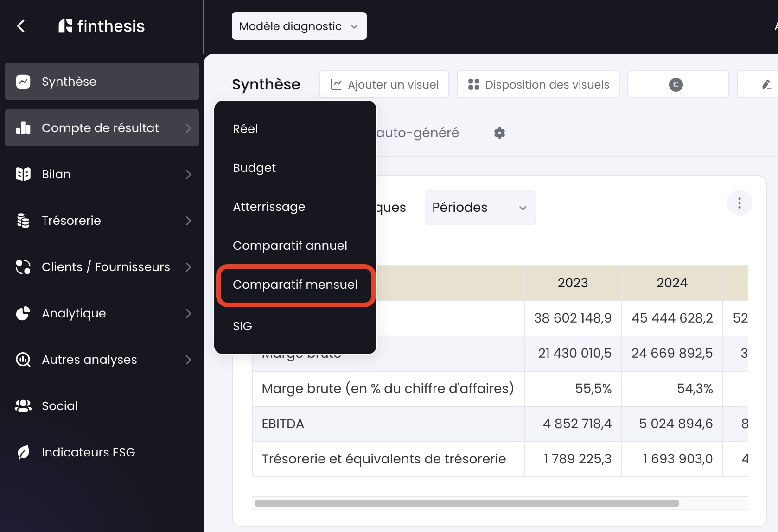
Task: Click the Disposition des visuels button
Action: point(538,84)
